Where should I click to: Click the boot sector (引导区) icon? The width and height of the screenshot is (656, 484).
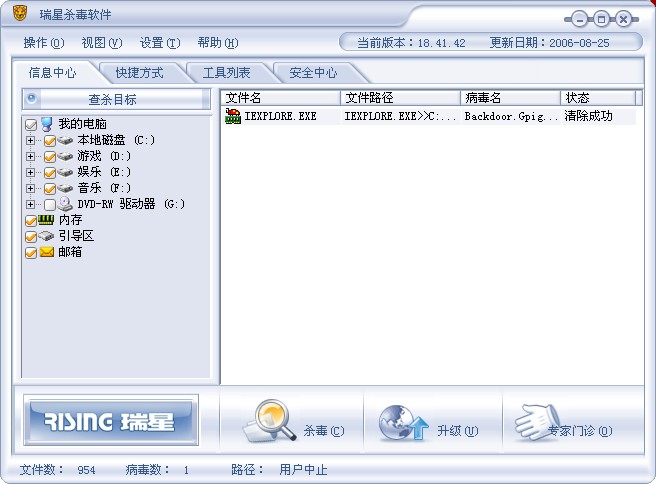tap(46, 236)
